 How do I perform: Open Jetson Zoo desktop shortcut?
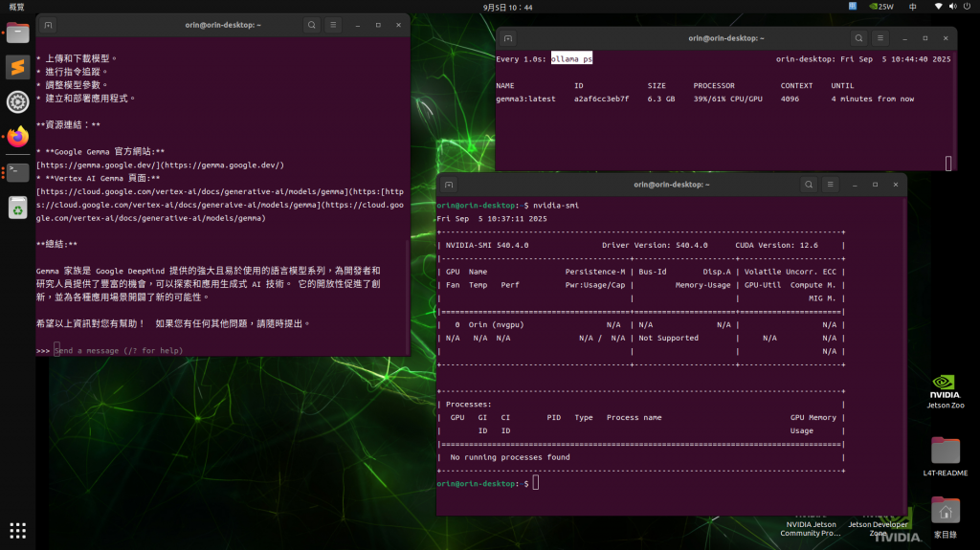point(945,391)
